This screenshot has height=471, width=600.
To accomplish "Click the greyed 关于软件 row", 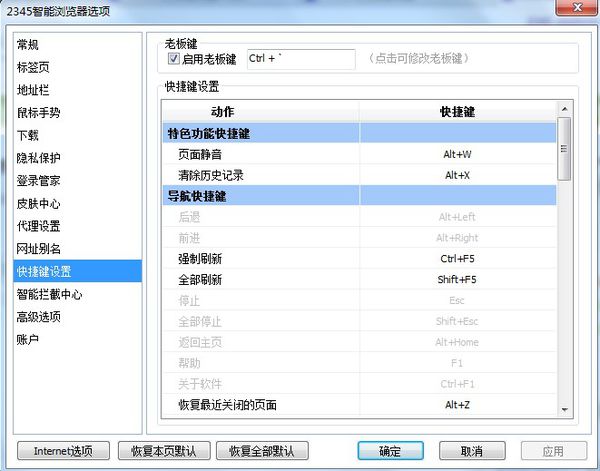I will [359, 384].
